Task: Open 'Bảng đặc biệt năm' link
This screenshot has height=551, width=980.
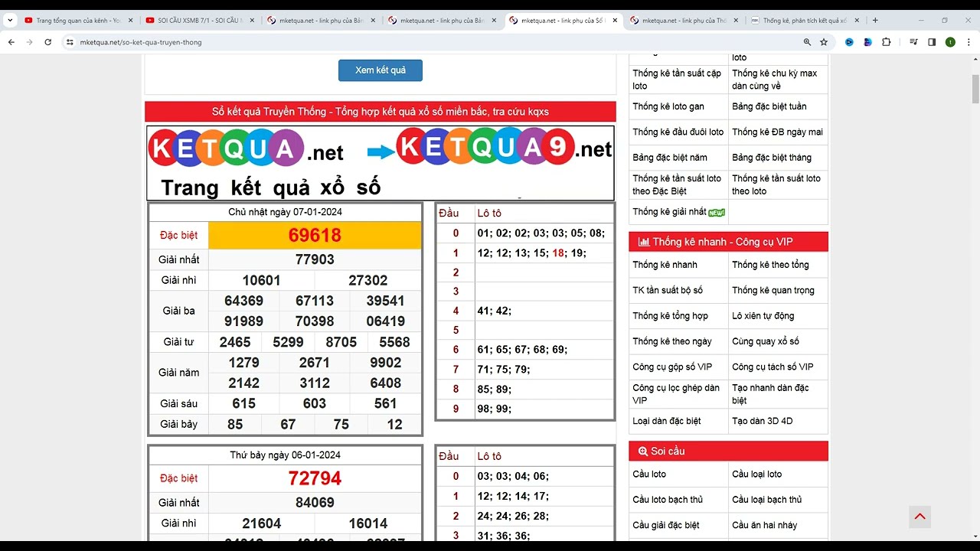Action: (x=670, y=158)
